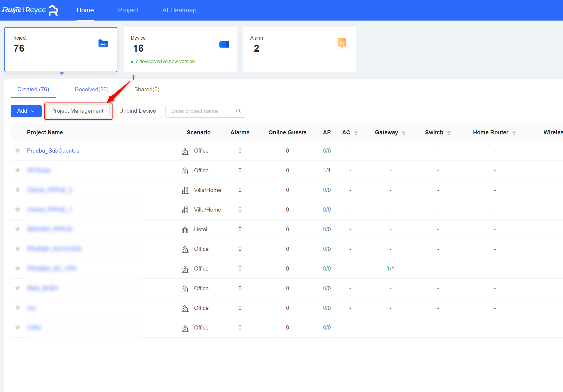Click the Hotel scenario building icon
Viewport: 563px width, 392px height.
(185, 229)
